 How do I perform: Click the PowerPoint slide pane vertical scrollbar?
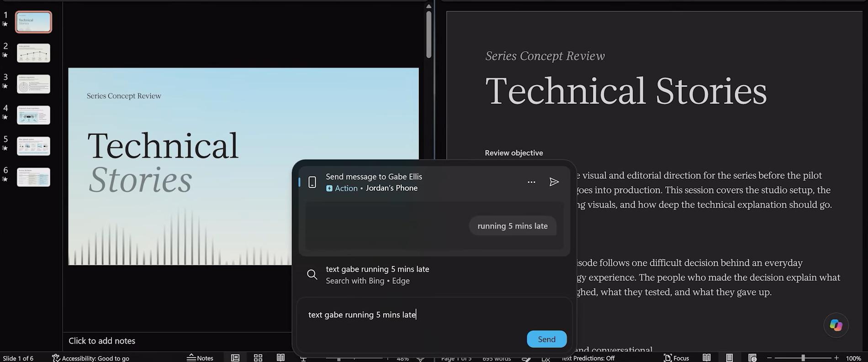(x=429, y=34)
